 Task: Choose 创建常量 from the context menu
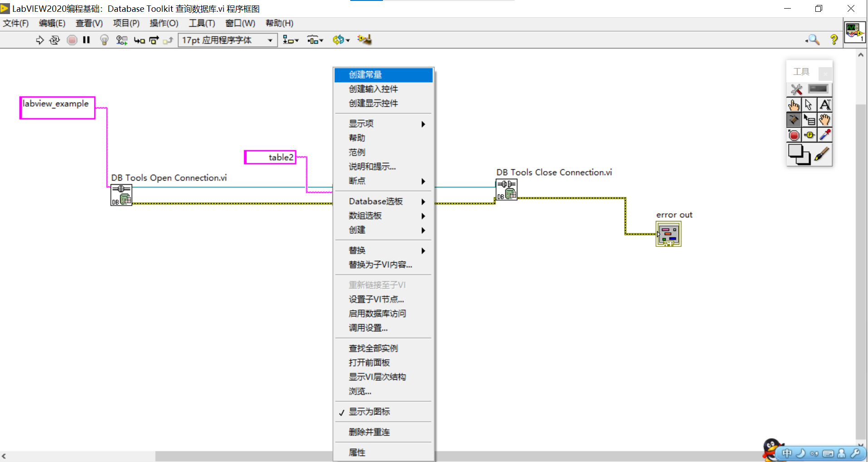(x=364, y=74)
